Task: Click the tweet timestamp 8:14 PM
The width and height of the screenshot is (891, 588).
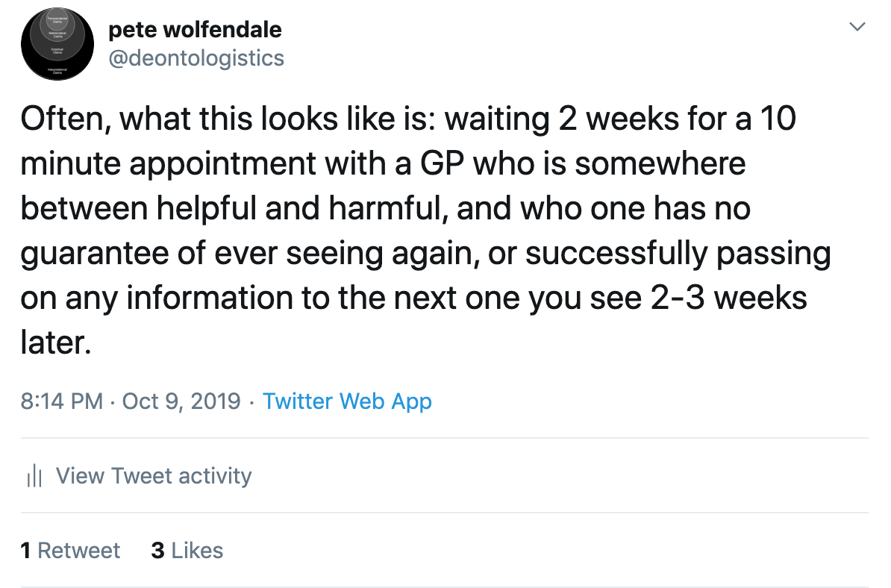Action: 62,401
